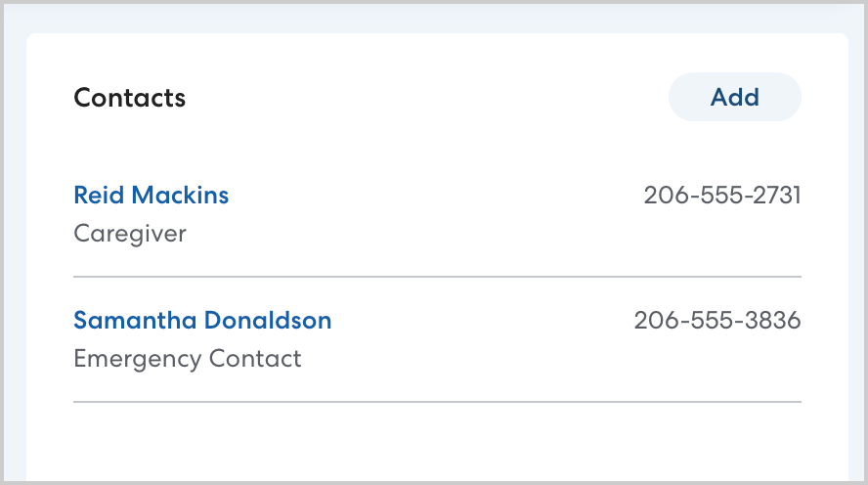Click the word Reid in first contact
Image resolution: width=868 pixels, height=485 pixels.
tap(99, 196)
